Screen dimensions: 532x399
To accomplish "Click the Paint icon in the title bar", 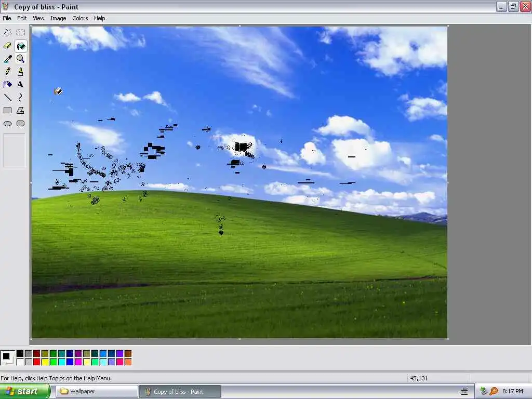I will [x=5, y=6].
